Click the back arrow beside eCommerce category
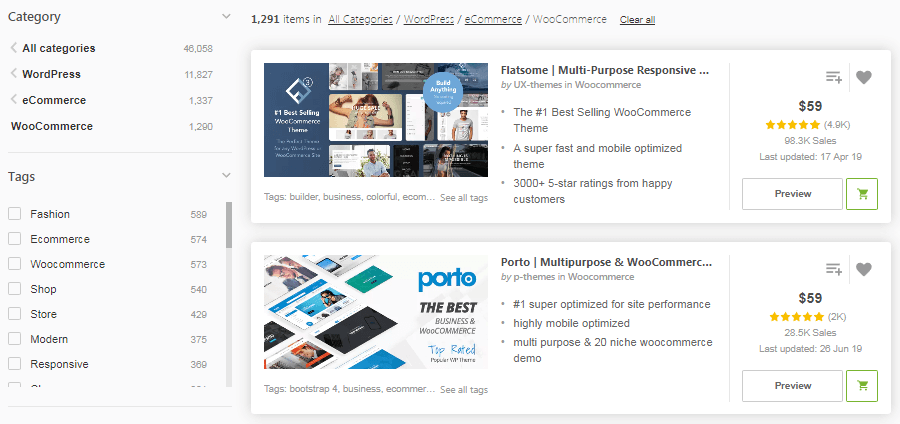900x424 pixels. 14,100
